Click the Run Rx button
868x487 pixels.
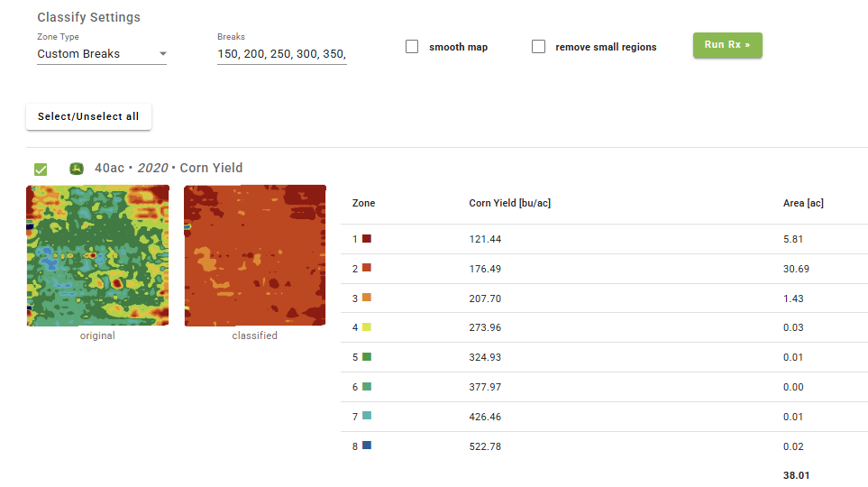click(x=727, y=45)
